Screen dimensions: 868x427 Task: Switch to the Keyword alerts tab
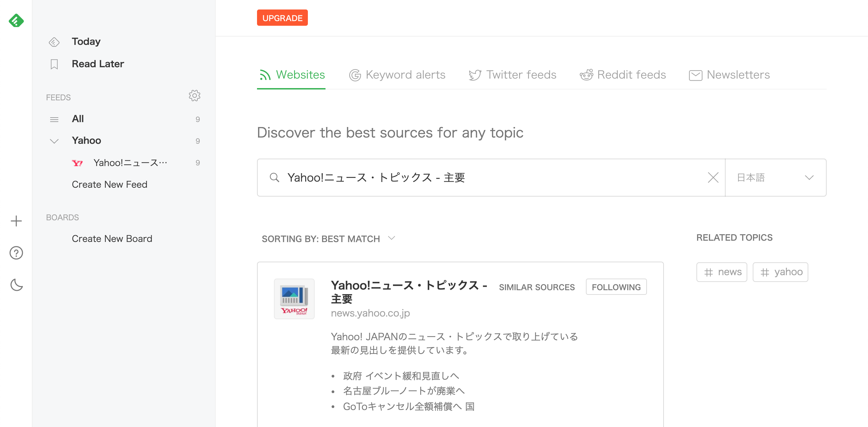[397, 75]
